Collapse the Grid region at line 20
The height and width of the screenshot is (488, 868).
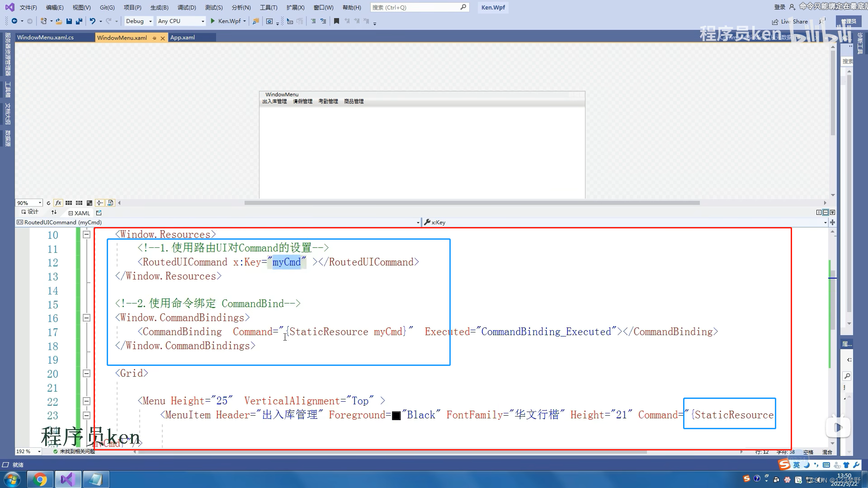point(86,373)
